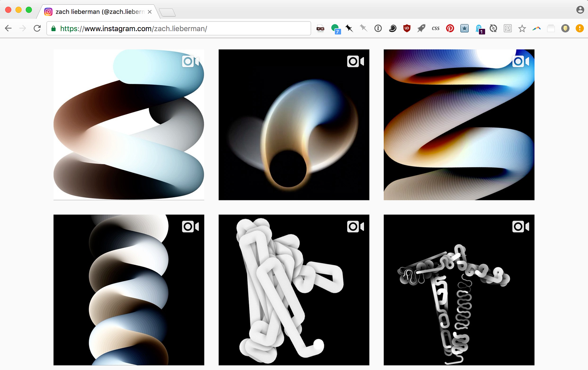Click the orange exclamation warning icon
Viewport: 588px width, 370px height.
[x=579, y=29]
